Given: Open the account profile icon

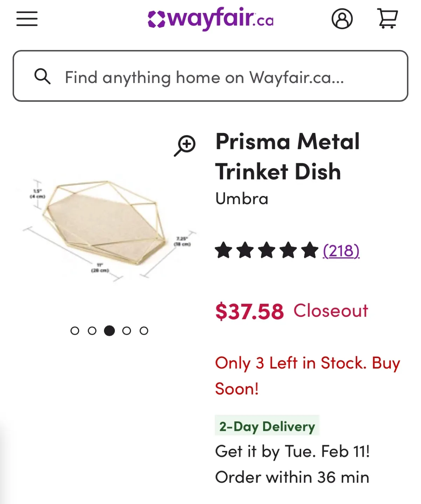Looking at the screenshot, I should pos(342,19).
